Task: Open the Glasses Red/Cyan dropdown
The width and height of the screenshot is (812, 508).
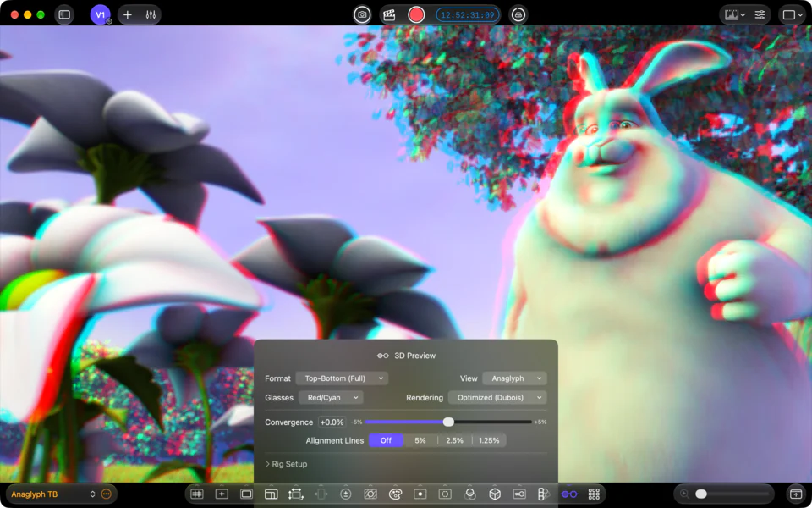Action: (331, 398)
